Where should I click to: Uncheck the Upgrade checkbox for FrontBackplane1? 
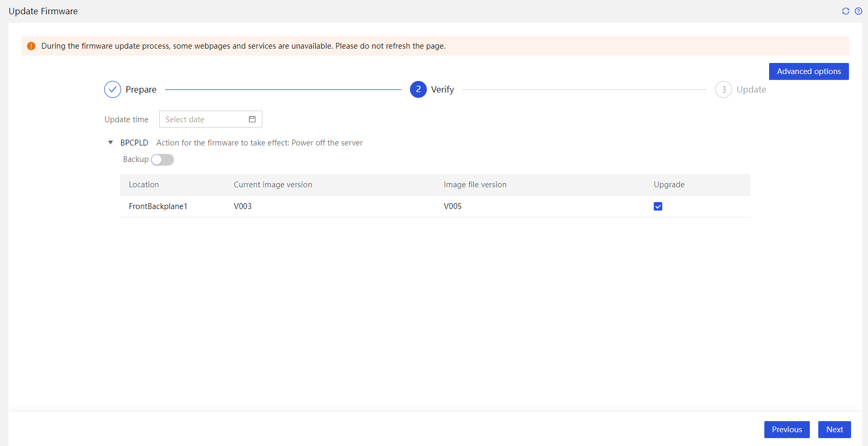point(658,206)
